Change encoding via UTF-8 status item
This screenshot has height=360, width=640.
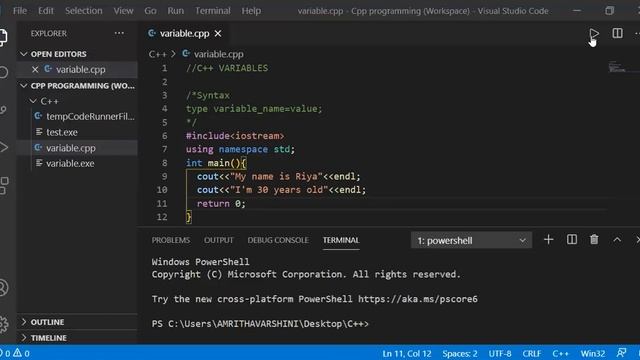(x=500, y=353)
